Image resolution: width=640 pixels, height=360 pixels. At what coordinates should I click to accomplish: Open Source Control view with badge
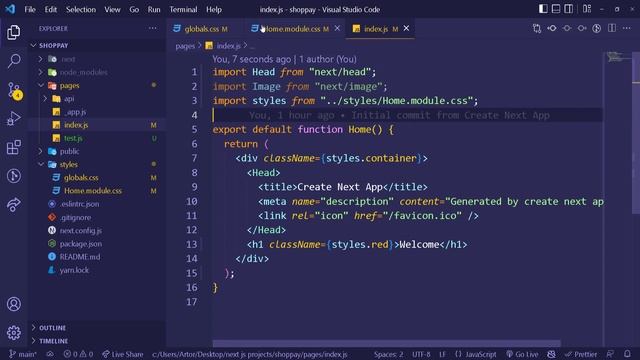[x=14, y=90]
